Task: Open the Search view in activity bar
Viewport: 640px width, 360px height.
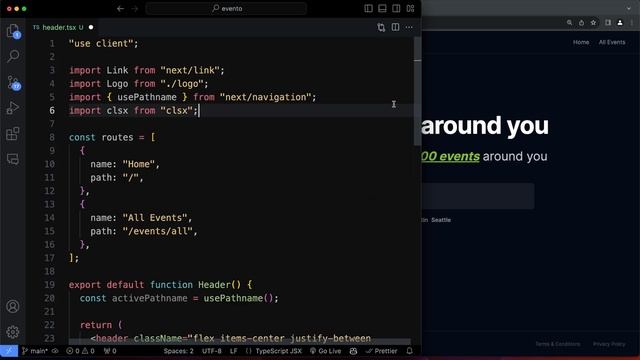Action: [13, 56]
